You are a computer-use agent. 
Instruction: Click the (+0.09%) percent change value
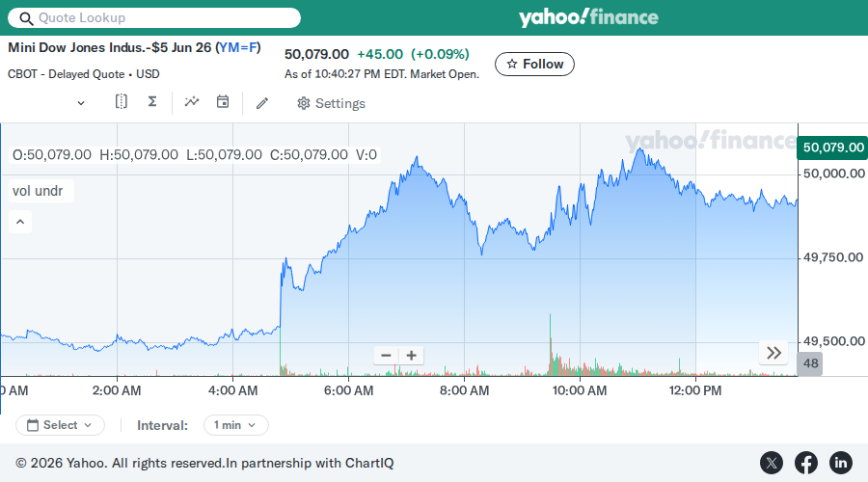440,54
